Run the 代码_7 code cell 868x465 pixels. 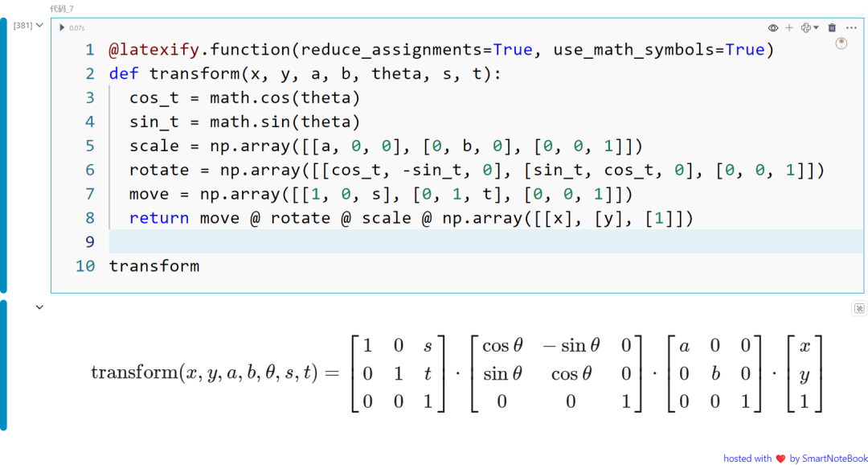coord(63,27)
